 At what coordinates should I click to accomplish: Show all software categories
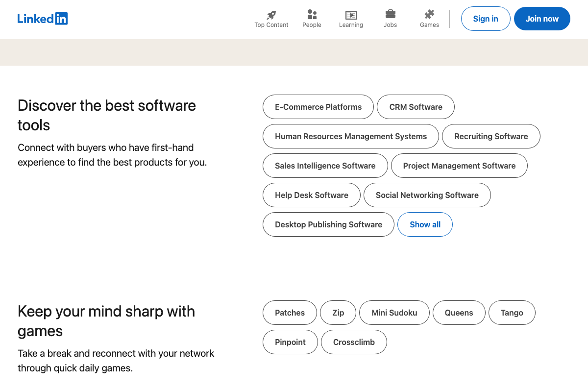pyautogui.click(x=425, y=224)
